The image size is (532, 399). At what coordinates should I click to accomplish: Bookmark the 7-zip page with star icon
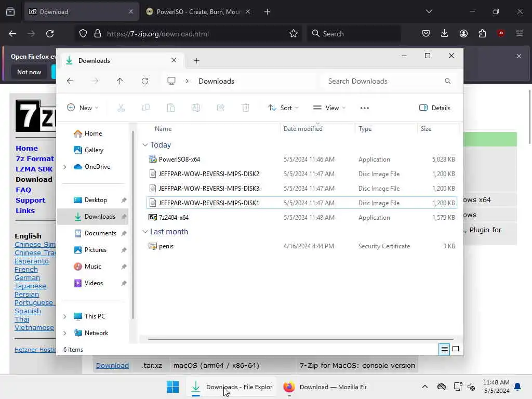pos(294,34)
